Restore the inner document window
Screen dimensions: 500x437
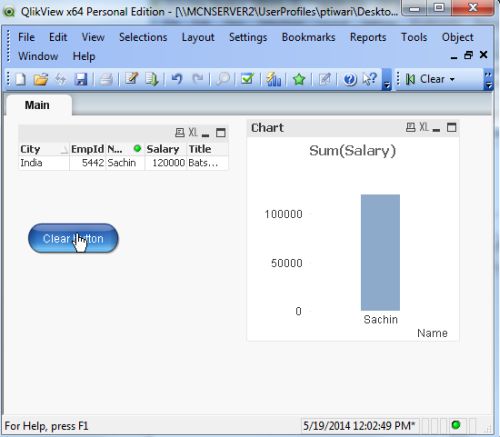click(x=468, y=55)
